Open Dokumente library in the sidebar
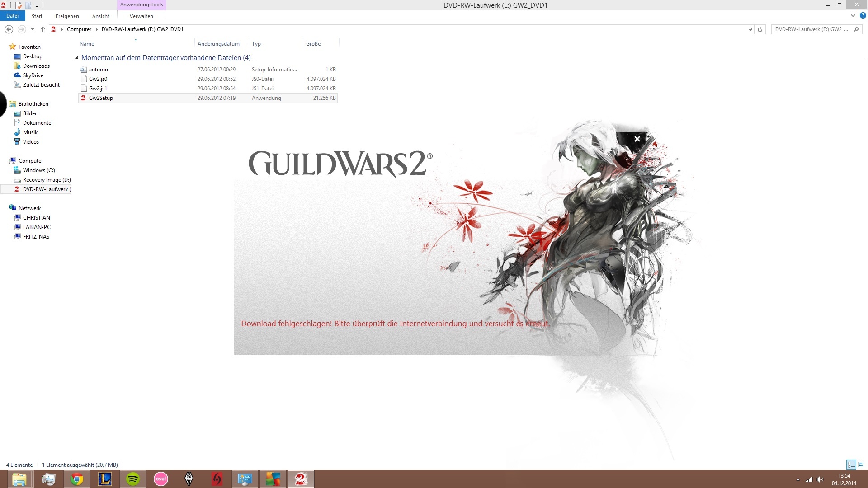 pyautogui.click(x=37, y=123)
